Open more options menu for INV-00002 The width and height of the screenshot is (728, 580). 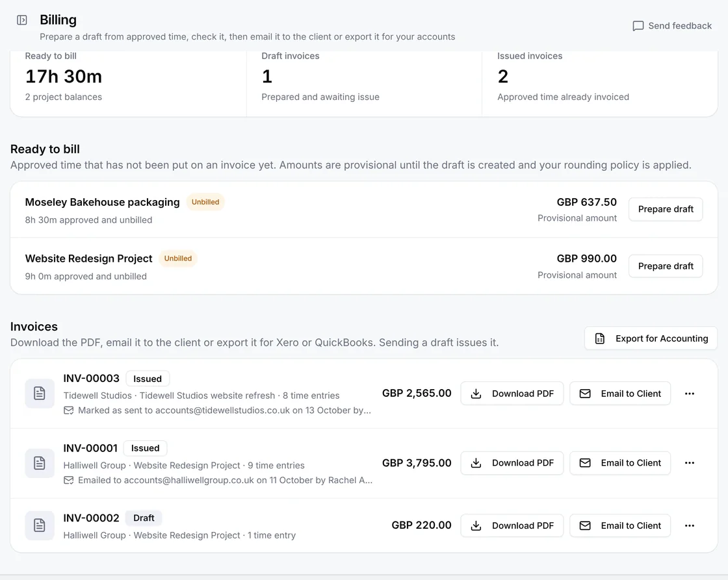point(690,525)
